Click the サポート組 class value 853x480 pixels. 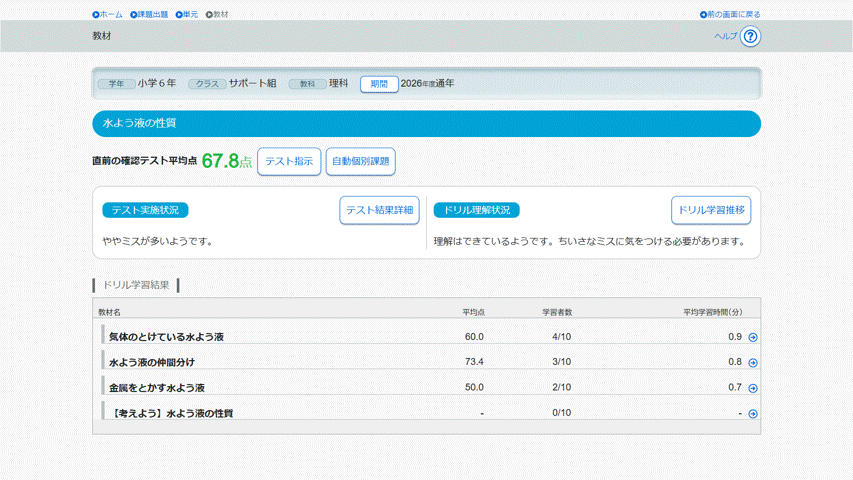tap(252, 83)
